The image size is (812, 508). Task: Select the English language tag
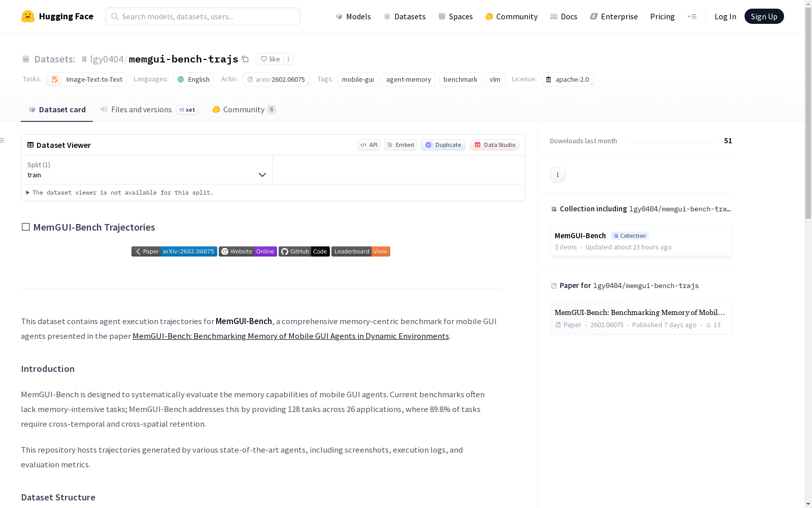pyautogui.click(x=193, y=79)
